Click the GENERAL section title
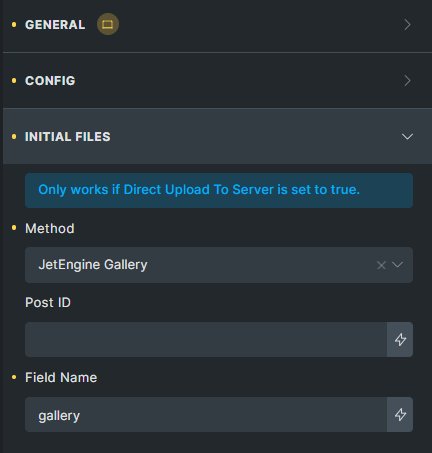This screenshot has height=453, width=432. tap(55, 25)
